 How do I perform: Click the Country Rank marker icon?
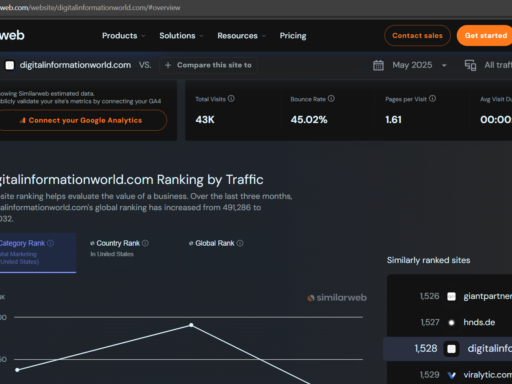pos(92,243)
